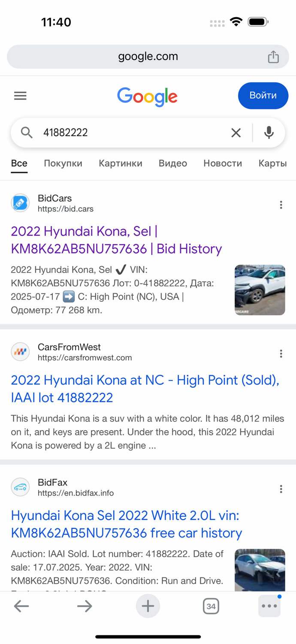Open browser three-dot menu
Viewport: 296px width, 644px height.
click(x=269, y=606)
